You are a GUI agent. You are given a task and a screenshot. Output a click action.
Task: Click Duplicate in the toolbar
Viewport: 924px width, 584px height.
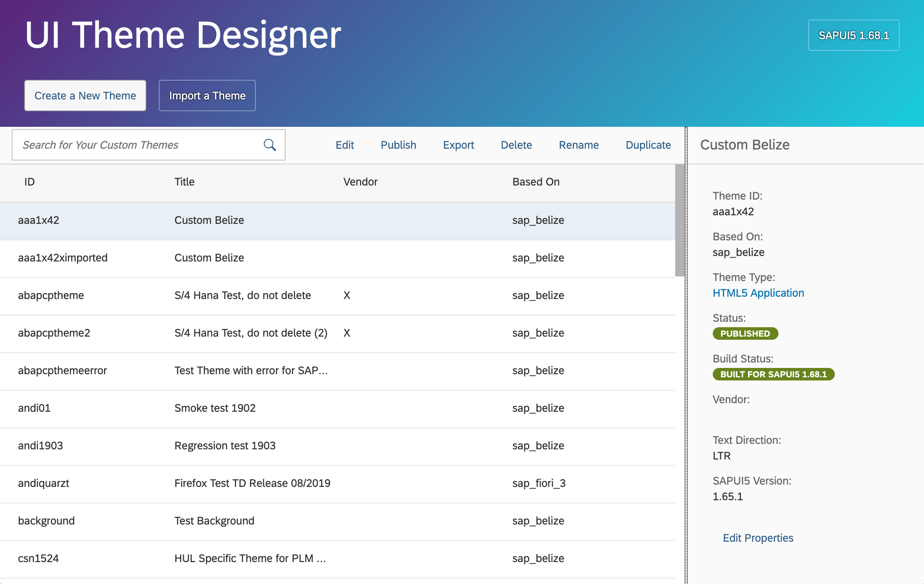point(648,145)
